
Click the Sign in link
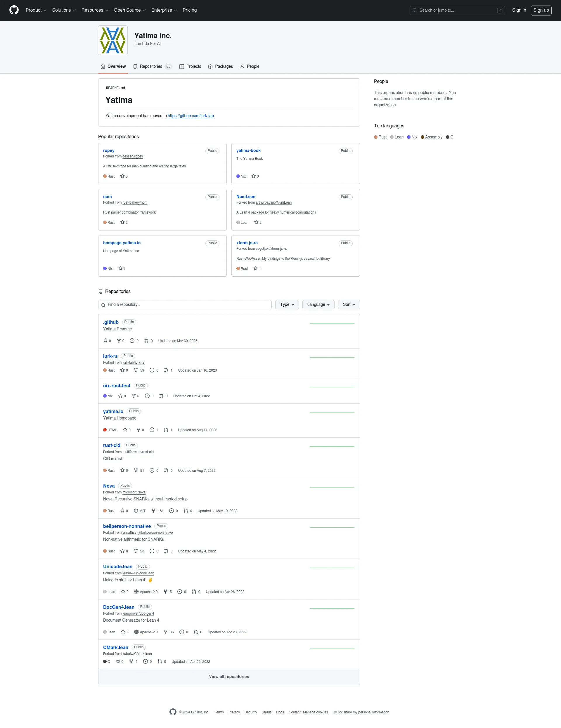point(519,10)
